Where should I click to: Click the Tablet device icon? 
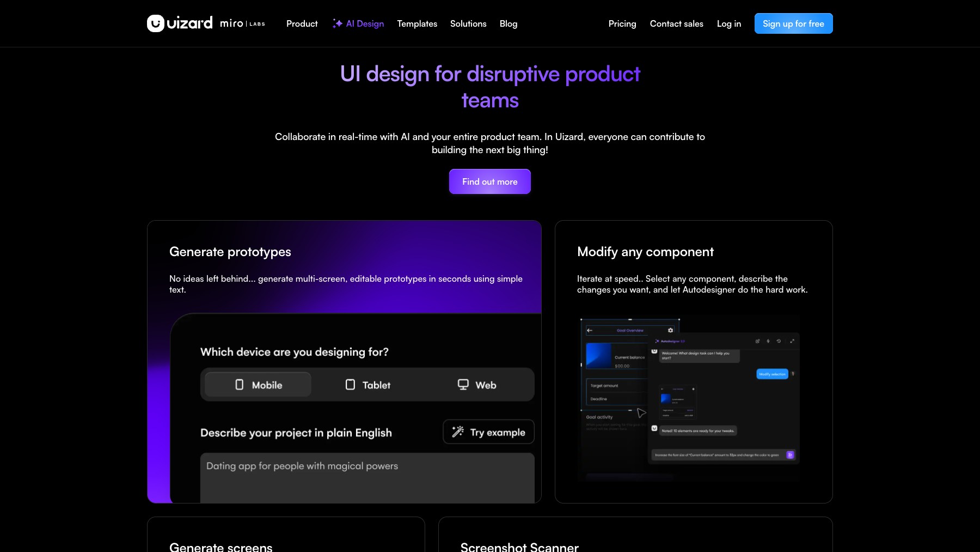click(350, 385)
